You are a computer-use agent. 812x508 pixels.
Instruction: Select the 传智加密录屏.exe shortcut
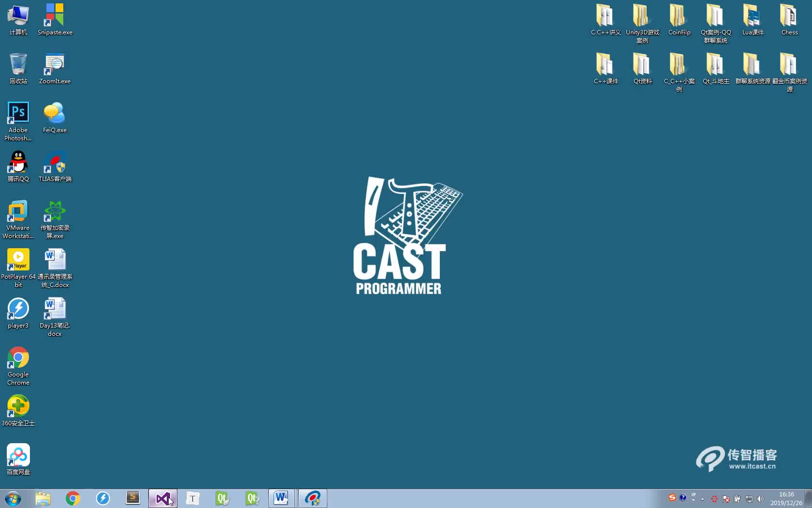click(x=55, y=219)
